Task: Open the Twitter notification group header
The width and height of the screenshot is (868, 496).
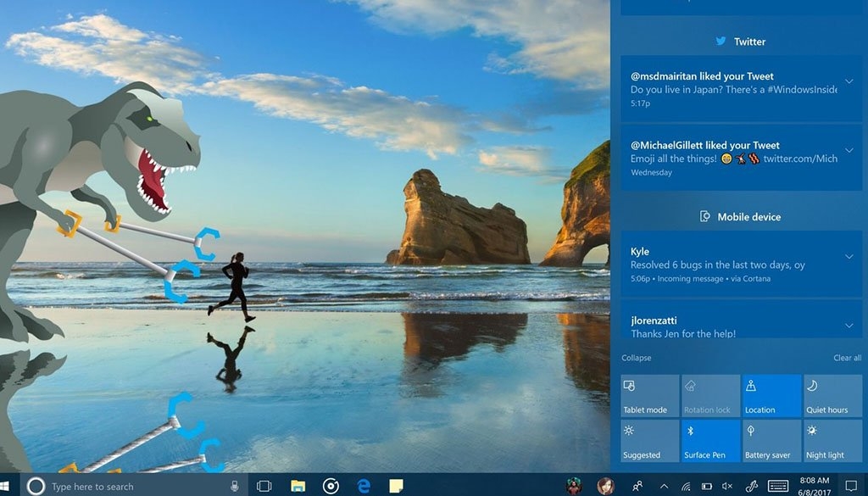Action: point(741,42)
